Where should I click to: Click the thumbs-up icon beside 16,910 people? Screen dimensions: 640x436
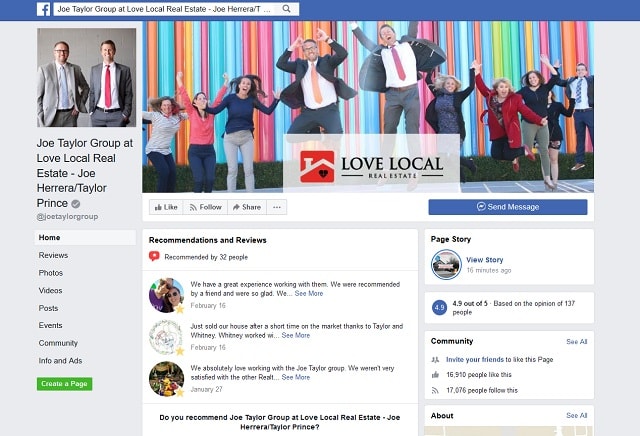pyautogui.click(x=435, y=375)
